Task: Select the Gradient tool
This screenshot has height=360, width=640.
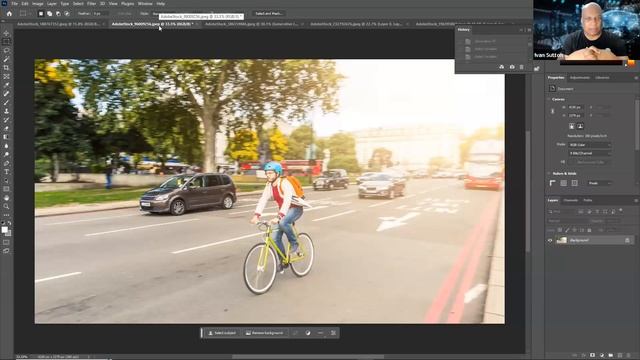Action: point(6,137)
